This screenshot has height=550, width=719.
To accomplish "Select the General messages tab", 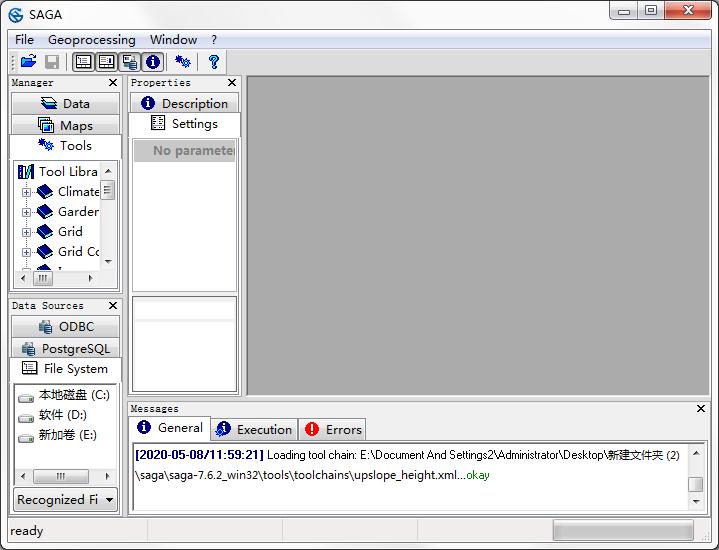I will [170, 428].
